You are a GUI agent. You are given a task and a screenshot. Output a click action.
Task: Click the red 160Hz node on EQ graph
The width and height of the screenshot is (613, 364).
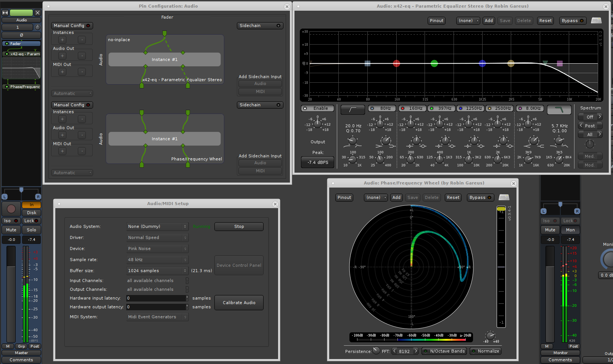[x=396, y=63]
